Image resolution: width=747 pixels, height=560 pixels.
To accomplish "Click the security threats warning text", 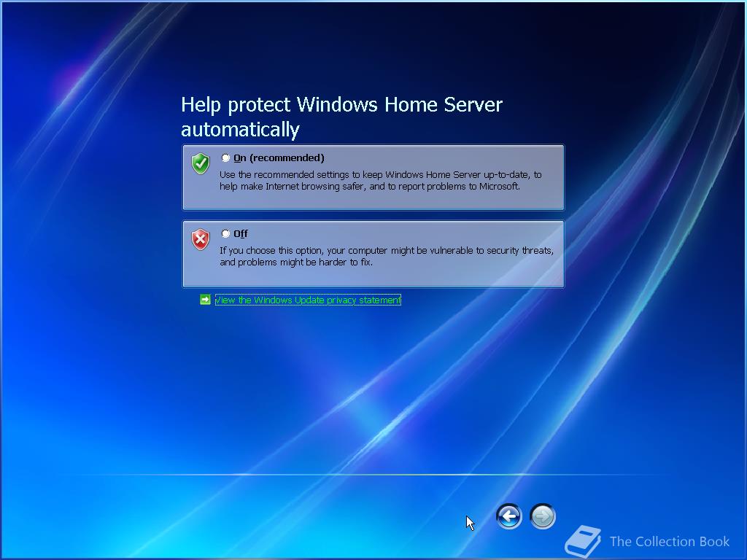I will click(387, 256).
